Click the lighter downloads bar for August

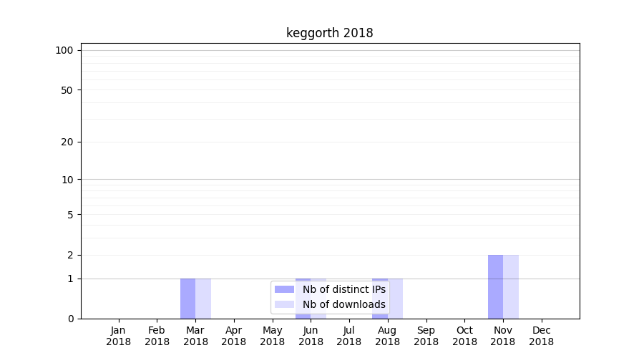[396, 299]
